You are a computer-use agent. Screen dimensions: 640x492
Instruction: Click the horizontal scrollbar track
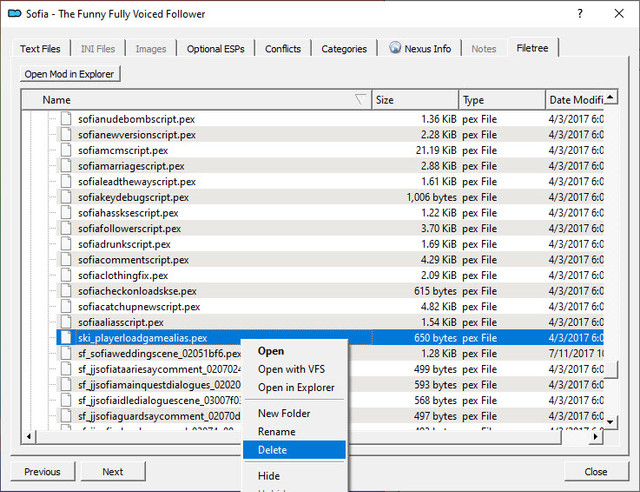click(x=575, y=436)
